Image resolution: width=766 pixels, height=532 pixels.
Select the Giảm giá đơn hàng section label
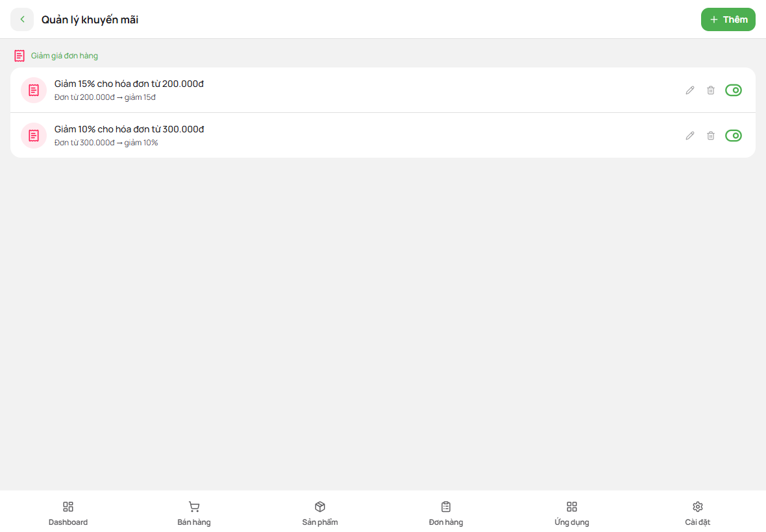64,56
